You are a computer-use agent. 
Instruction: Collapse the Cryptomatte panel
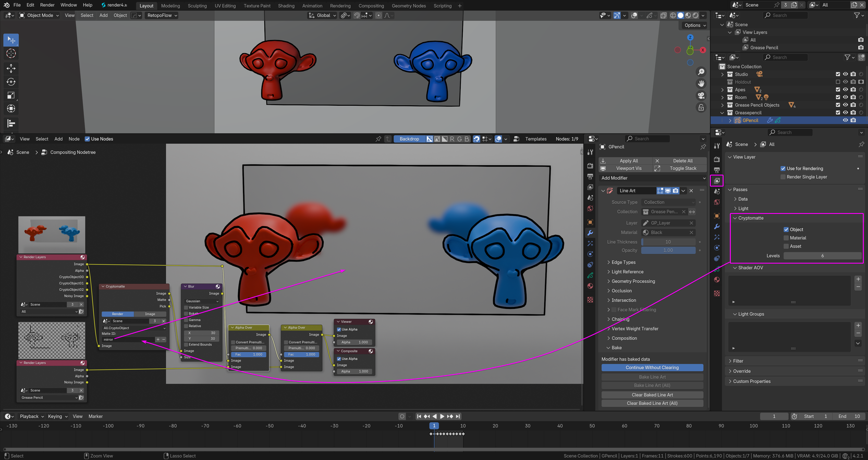[751, 218]
